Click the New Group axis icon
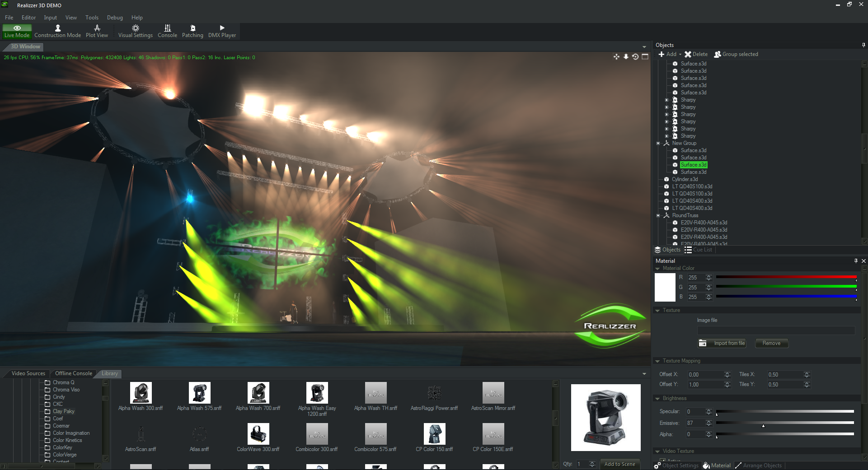Screen dimensions: 868x470 pyautogui.click(x=666, y=143)
